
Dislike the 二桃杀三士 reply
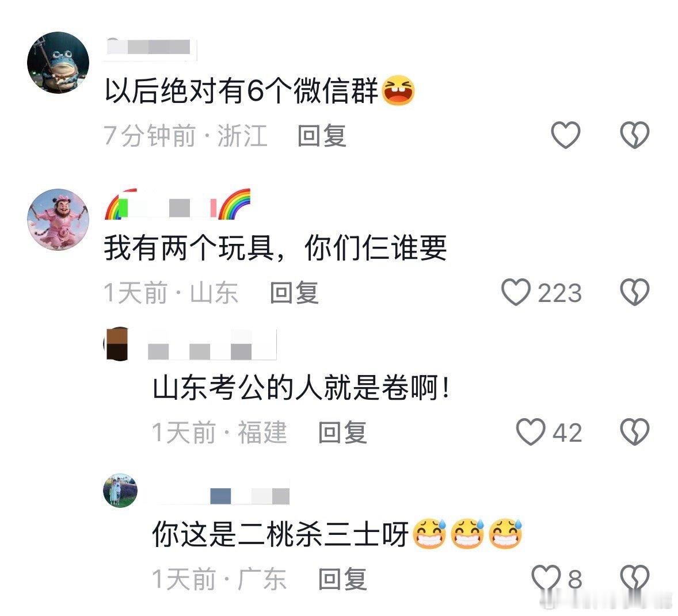[x=635, y=578]
